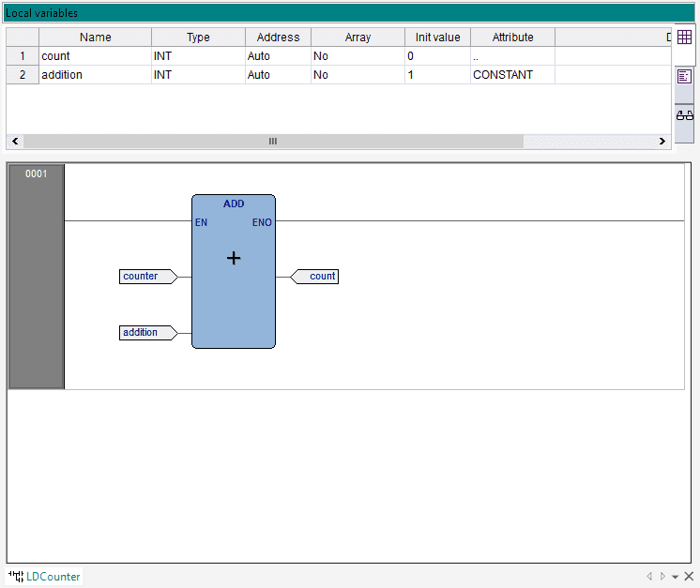Select the counter input variable tag
Screen dimensions: 700x588
click(145, 277)
